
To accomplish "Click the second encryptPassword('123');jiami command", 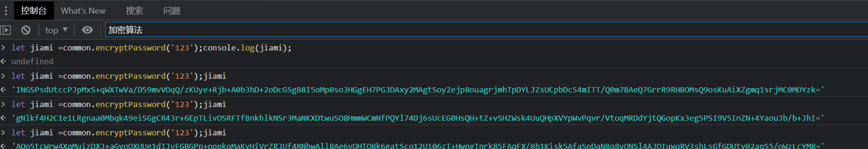I will [119, 76].
